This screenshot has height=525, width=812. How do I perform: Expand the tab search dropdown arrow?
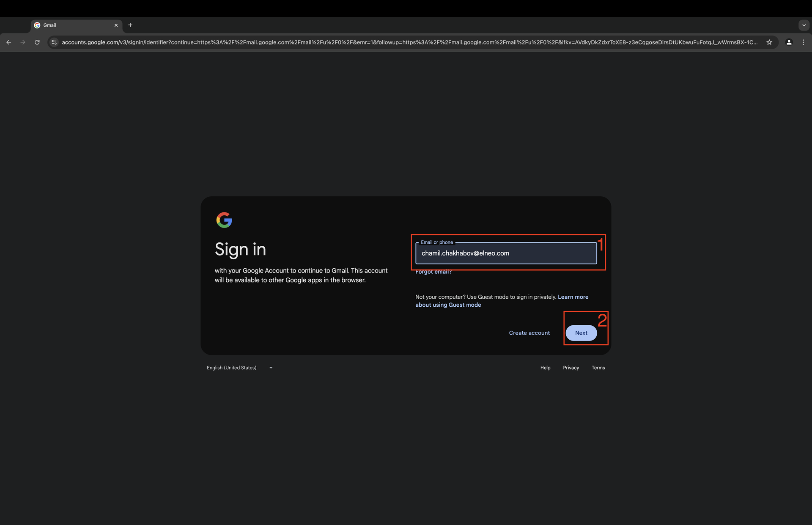804,25
